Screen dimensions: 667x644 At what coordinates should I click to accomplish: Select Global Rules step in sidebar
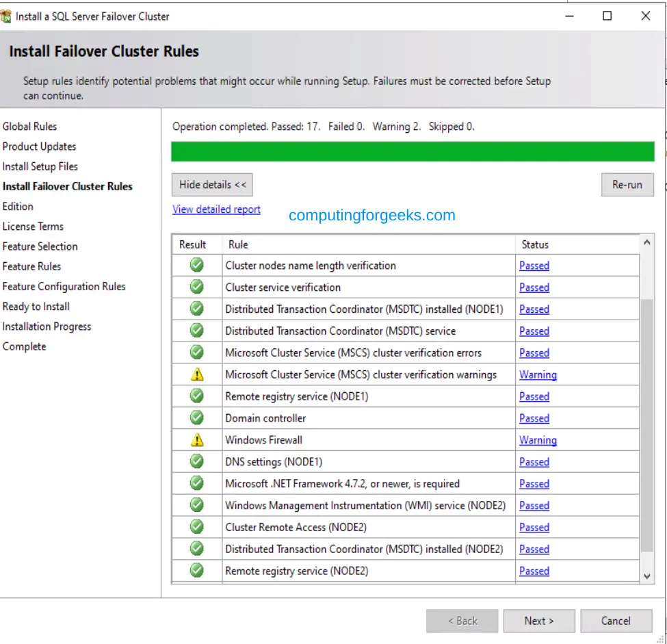pos(30,127)
